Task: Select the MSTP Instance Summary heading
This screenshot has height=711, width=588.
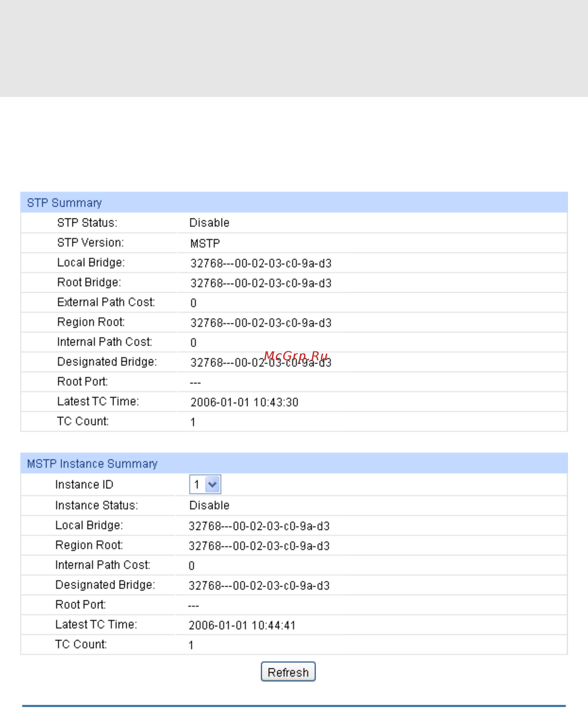Action: [x=92, y=463]
